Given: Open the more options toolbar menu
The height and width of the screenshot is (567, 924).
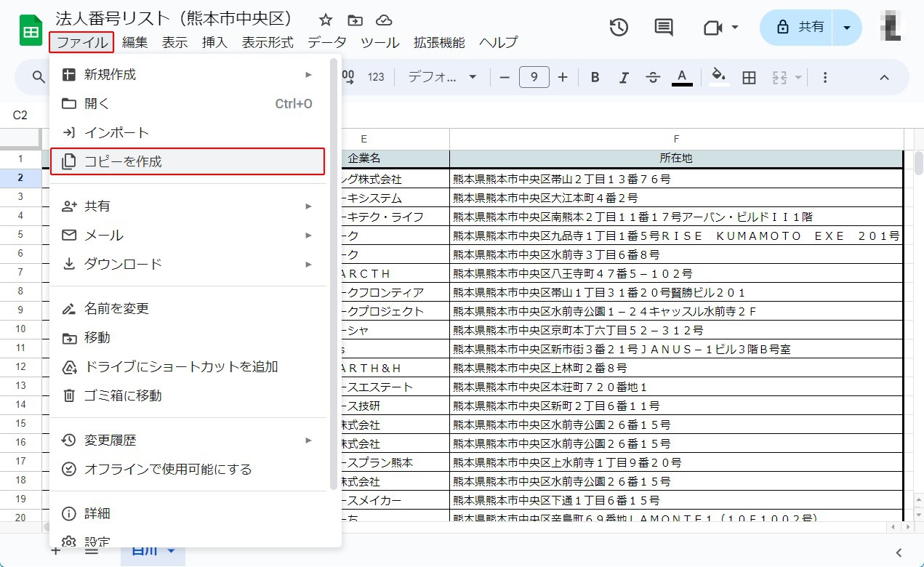Looking at the screenshot, I should click(825, 78).
